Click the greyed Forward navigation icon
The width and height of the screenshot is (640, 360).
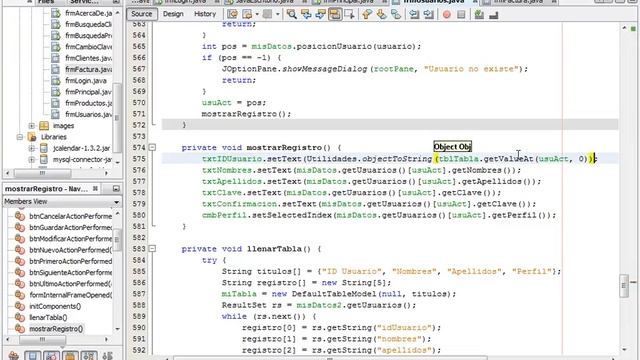pos(267,15)
